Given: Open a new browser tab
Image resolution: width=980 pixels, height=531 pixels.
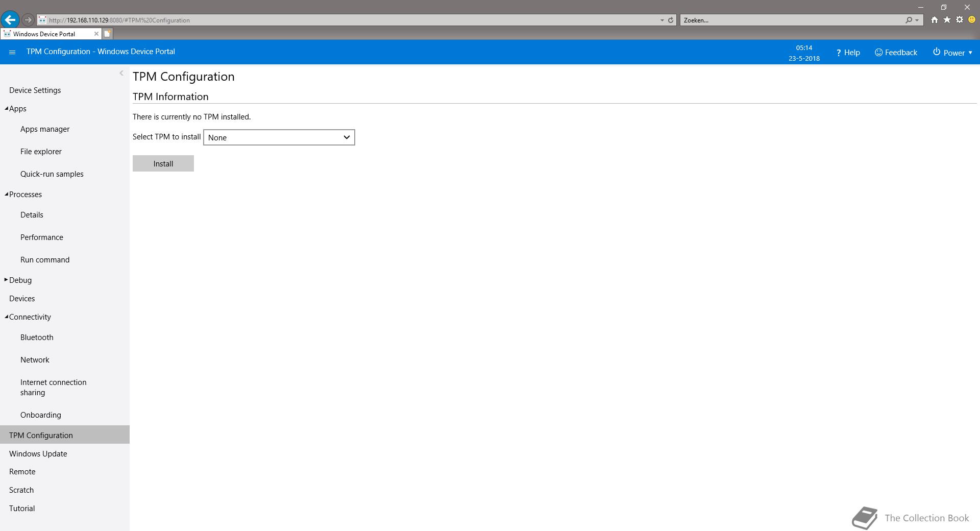Looking at the screenshot, I should (x=107, y=34).
